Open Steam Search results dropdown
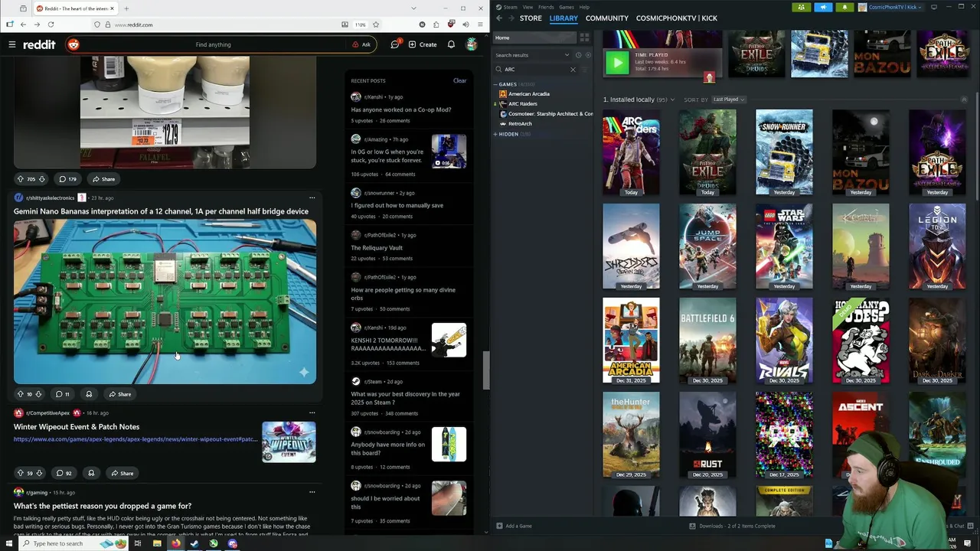The height and width of the screenshot is (551, 980). coord(532,55)
